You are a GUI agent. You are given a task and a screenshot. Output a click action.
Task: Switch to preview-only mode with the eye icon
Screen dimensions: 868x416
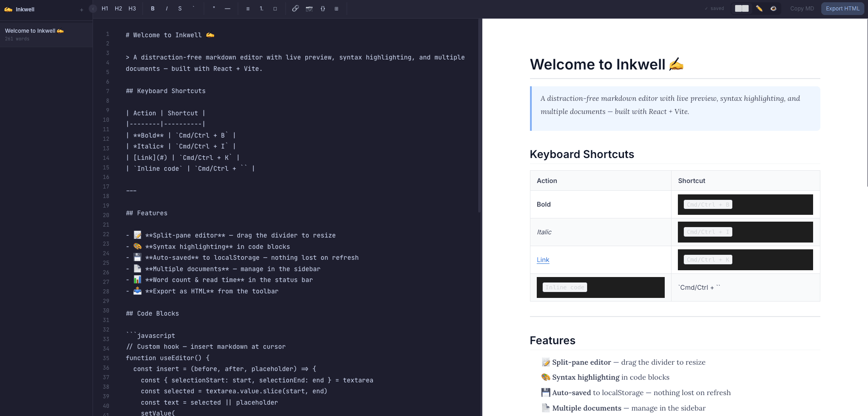773,9
